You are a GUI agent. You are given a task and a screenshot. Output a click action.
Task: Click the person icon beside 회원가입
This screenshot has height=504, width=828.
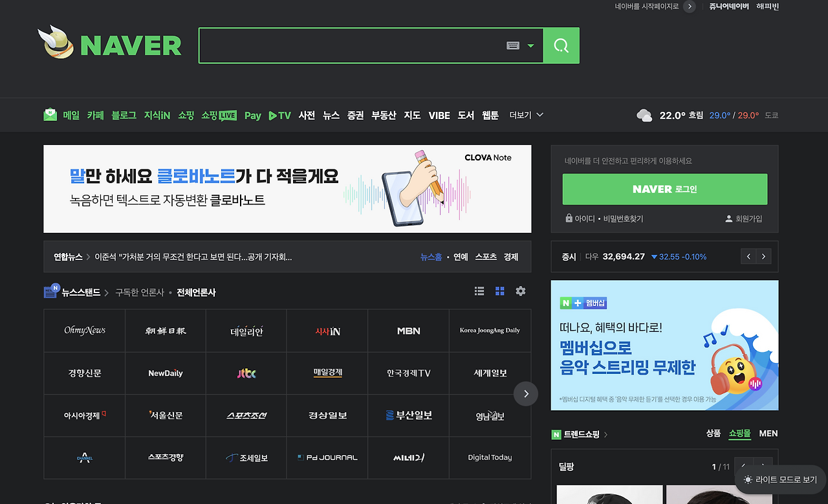pos(728,218)
